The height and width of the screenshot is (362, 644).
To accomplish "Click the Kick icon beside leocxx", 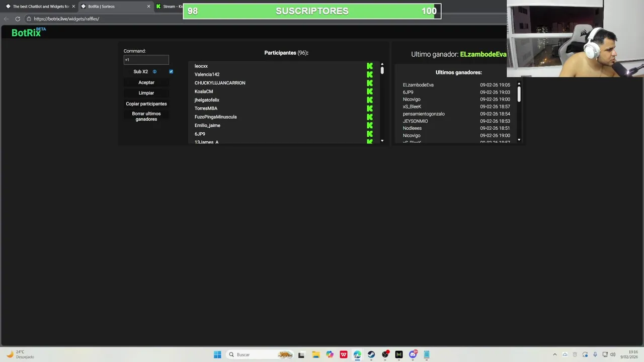I will click(370, 66).
